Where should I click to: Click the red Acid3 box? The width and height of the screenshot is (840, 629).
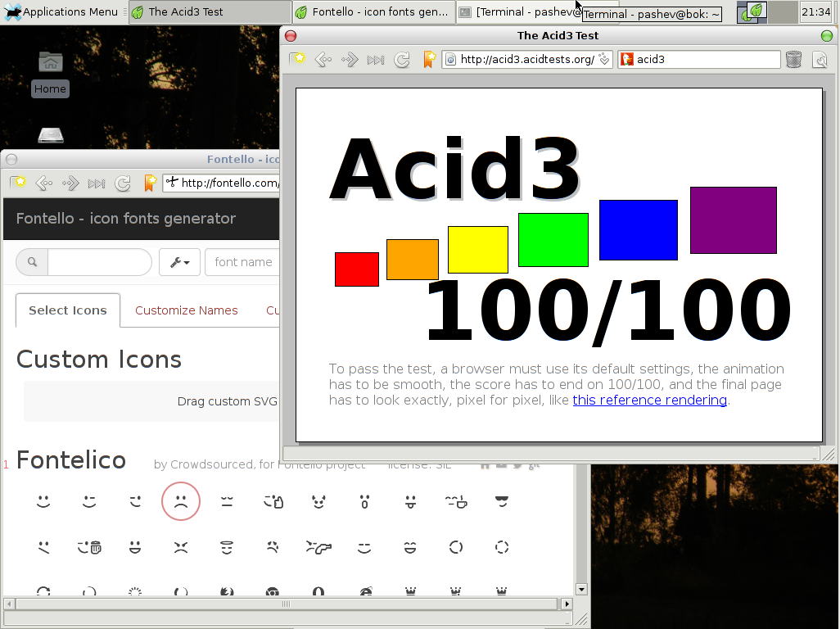click(357, 269)
